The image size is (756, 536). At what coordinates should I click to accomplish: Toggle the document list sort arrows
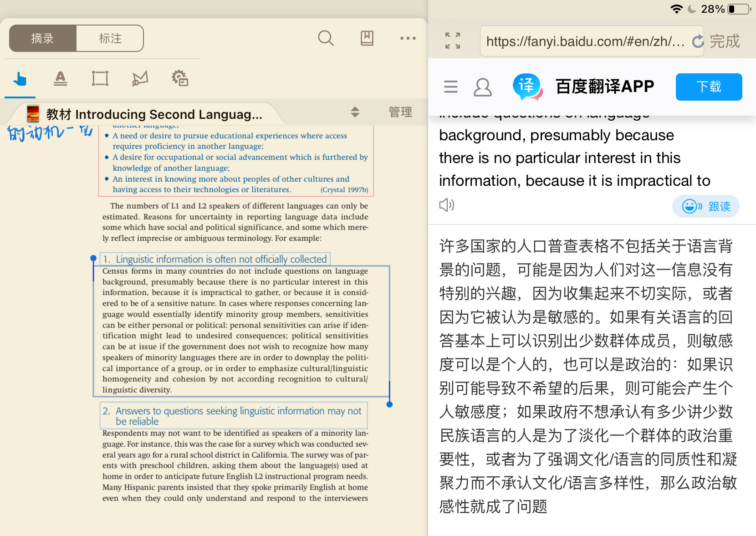tap(355, 112)
